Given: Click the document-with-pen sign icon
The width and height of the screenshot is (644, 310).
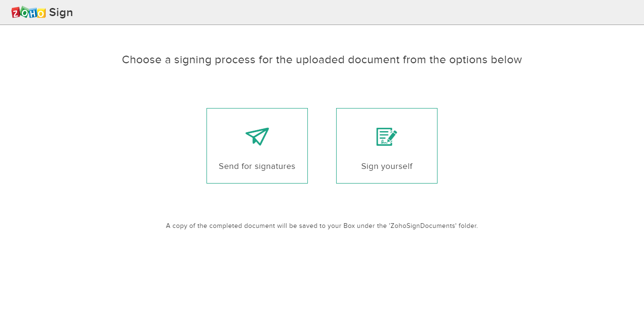Looking at the screenshot, I should (x=387, y=136).
